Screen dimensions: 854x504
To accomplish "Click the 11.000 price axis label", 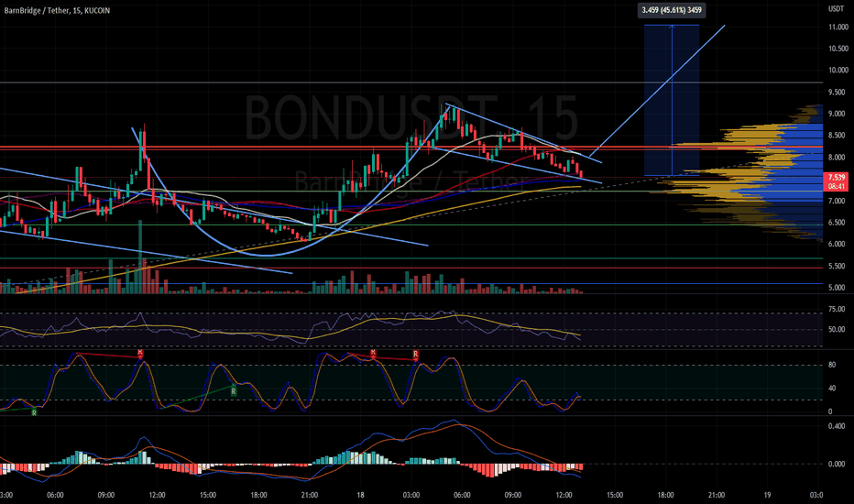I will pyautogui.click(x=838, y=27).
